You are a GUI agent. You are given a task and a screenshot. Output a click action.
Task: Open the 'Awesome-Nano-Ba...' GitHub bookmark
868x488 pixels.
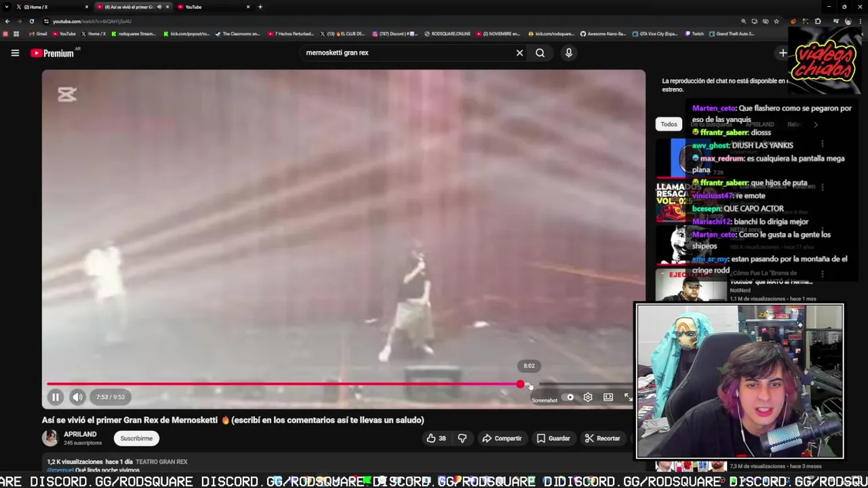(603, 33)
